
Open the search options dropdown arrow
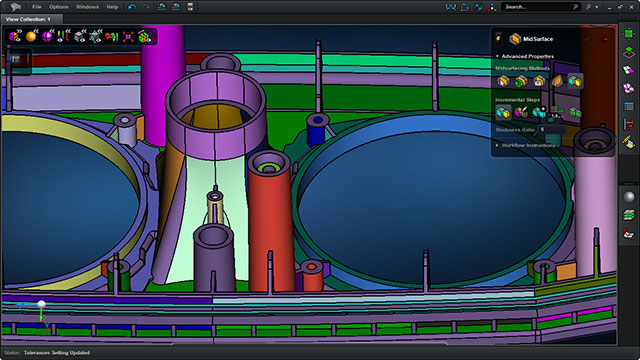tap(597, 7)
